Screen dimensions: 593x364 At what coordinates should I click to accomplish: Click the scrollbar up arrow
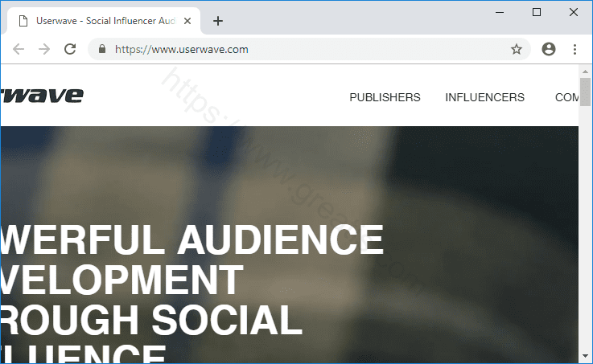click(585, 72)
